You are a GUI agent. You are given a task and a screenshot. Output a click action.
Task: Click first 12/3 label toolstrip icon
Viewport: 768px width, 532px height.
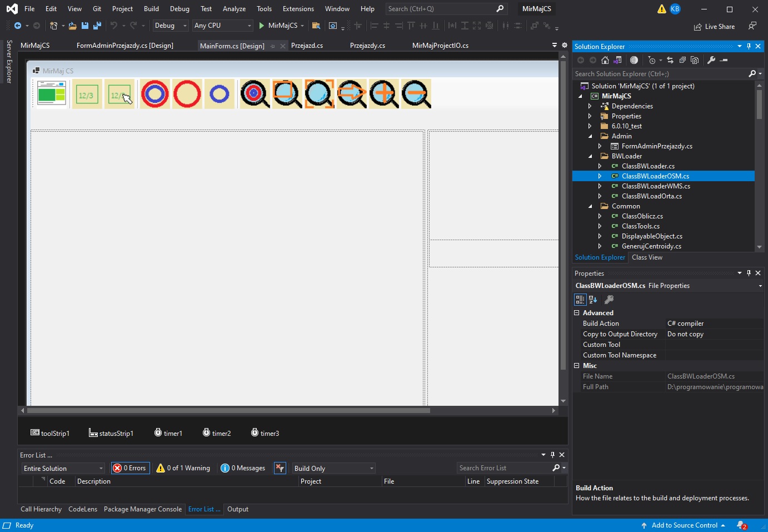(87, 95)
